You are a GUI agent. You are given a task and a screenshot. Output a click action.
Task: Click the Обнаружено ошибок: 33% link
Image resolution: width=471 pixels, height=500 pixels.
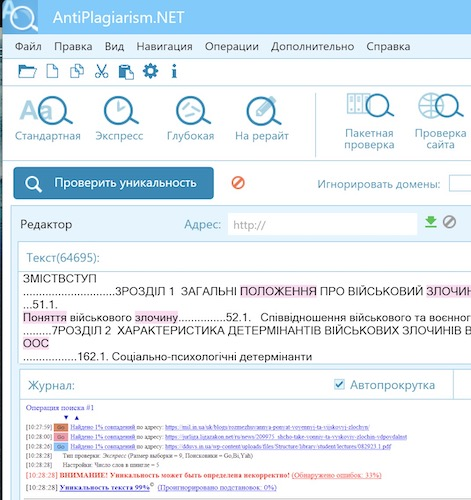point(337,475)
